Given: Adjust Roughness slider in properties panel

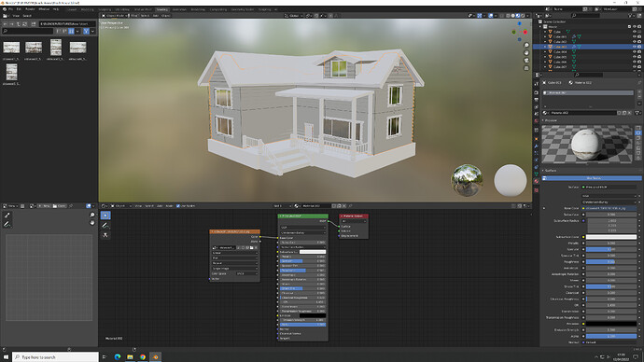Looking at the screenshot, I should point(611,262).
